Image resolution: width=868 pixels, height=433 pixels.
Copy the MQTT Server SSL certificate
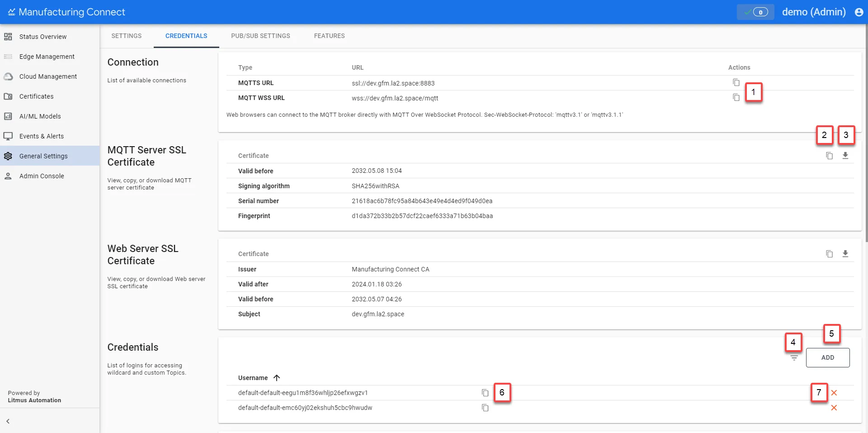829,156
